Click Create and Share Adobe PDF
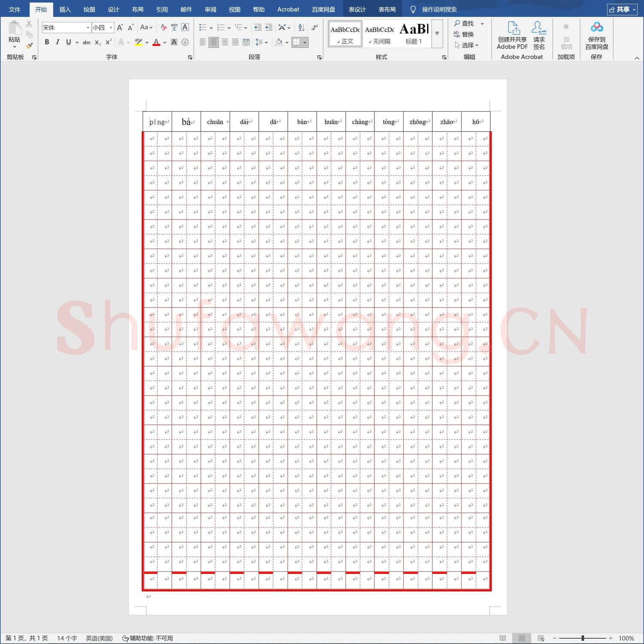644x644 pixels. click(512, 35)
